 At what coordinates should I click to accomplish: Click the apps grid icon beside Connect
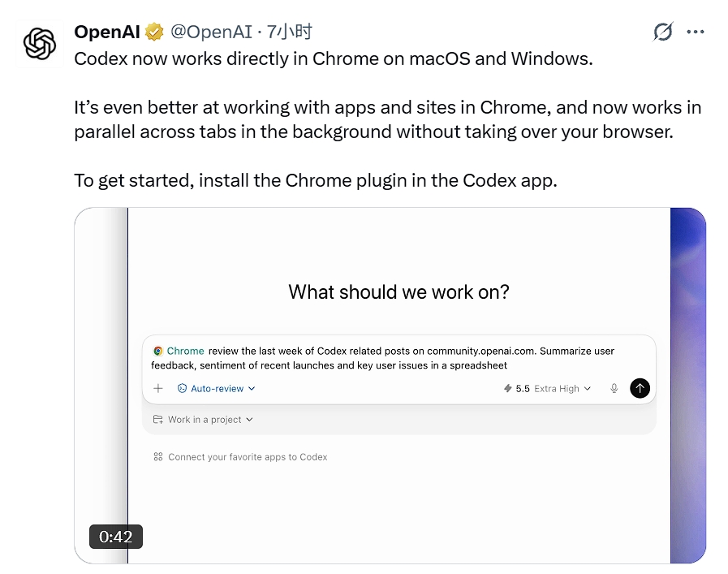158,457
